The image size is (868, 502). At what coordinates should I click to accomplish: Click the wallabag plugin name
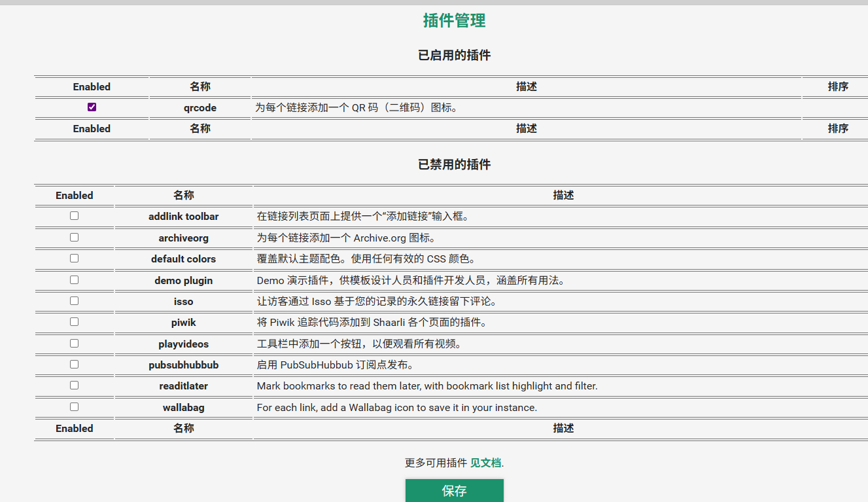tap(184, 408)
